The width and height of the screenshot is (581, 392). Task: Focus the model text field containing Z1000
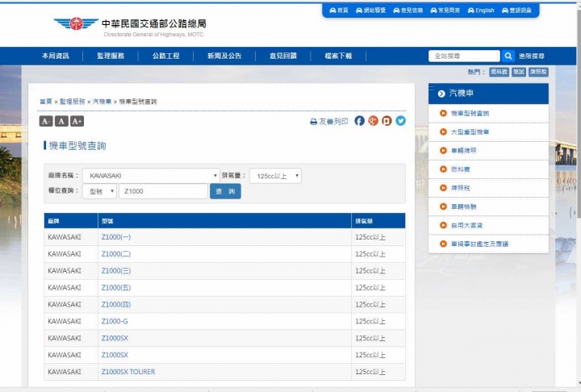click(163, 191)
